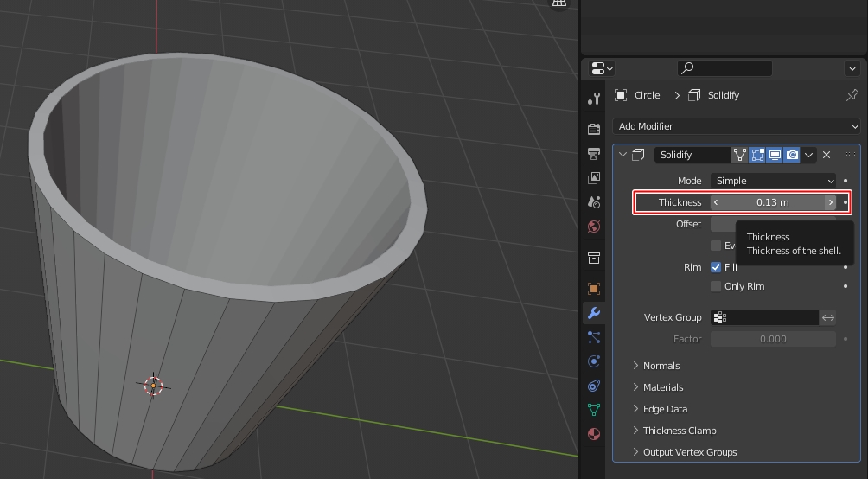Image resolution: width=868 pixels, height=479 pixels.
Task: Click the Circle object icon in breadcrumb
Action: coord(621,95)
